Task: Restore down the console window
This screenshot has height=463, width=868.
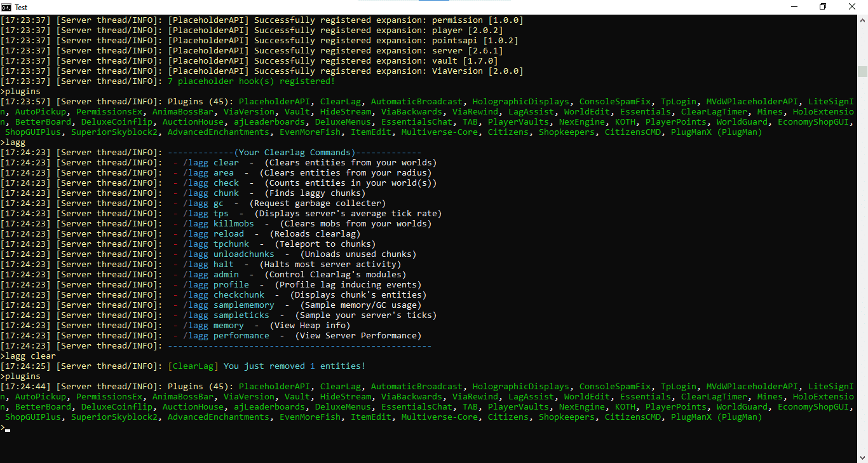Action: click(823, 7)
